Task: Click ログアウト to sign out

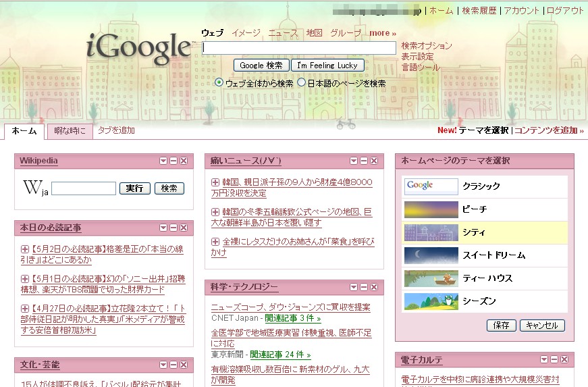Action: (565, 11)
